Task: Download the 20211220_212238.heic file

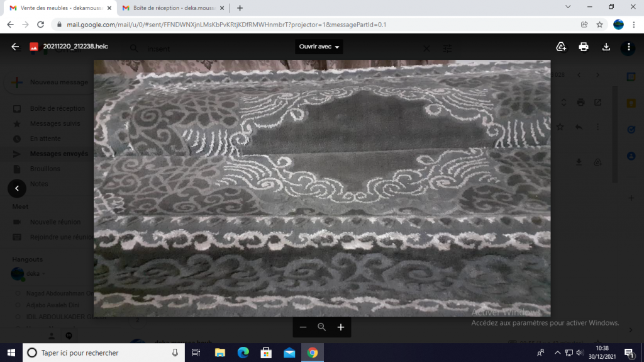Action: coord(606,47)
